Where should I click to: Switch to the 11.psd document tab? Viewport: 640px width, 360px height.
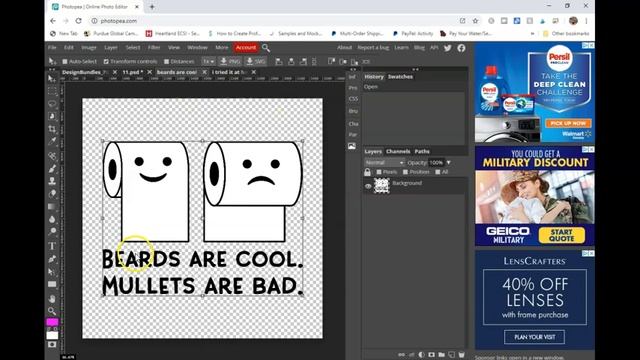[x=132, y=72]
